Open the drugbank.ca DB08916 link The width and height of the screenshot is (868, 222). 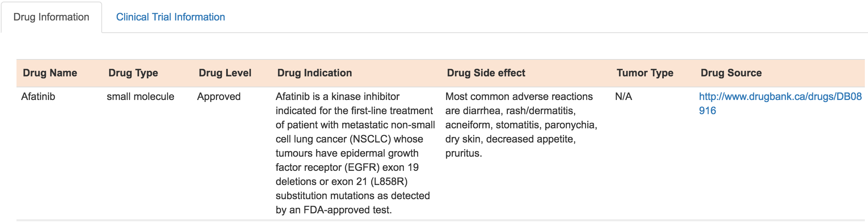pyautogui.click(x=780, y=104)
